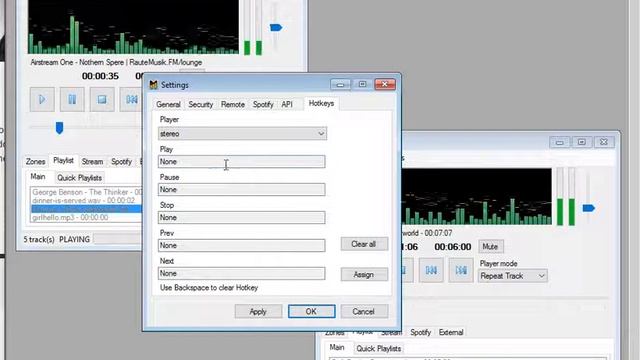This screenshot has height=360, width=640.
Task: Open the Security tab in Settings
Action: (x=200, y=104)
